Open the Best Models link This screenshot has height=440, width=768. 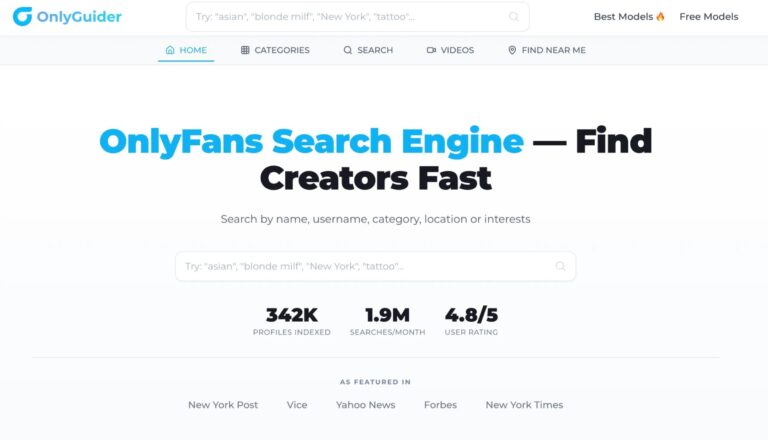[x=629, y=17]
